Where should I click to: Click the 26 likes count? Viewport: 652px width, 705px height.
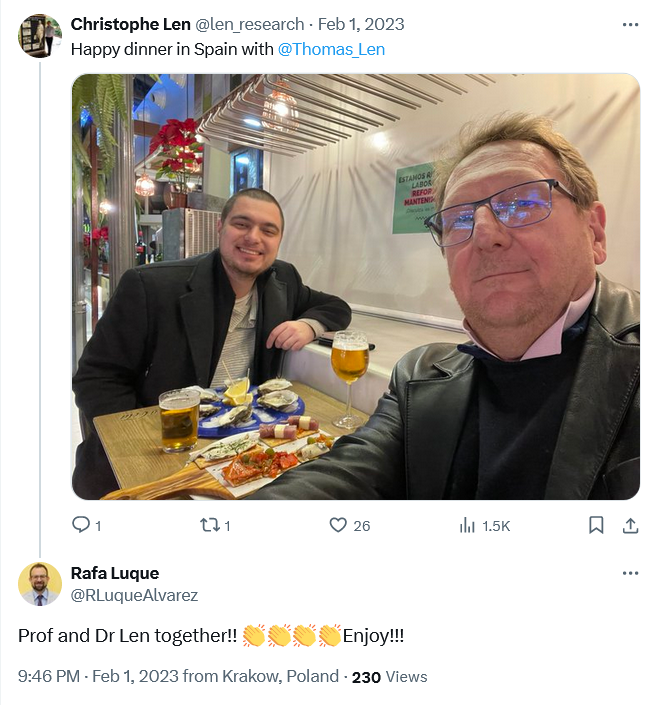coord(361,526)
